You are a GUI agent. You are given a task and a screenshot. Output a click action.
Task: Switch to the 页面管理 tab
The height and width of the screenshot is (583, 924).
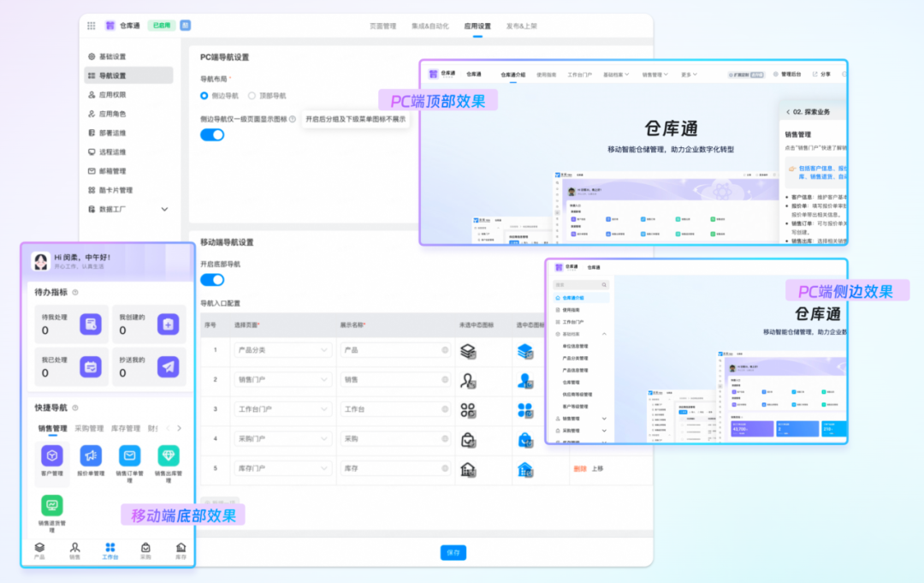(x=382, y=27)
